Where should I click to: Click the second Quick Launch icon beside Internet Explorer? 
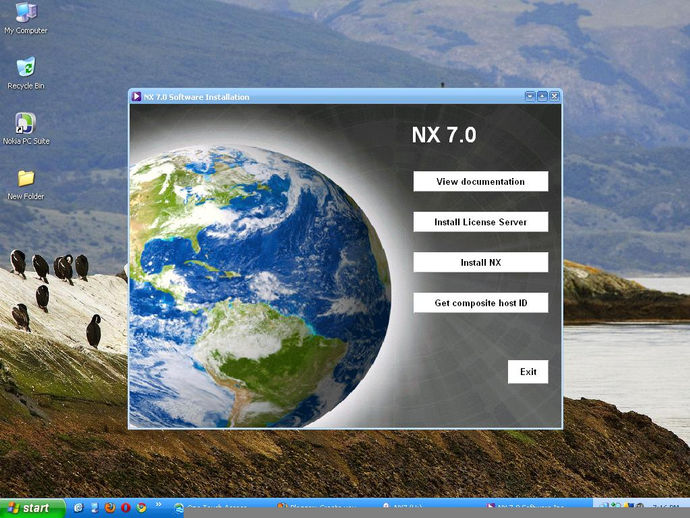(94, 508)
